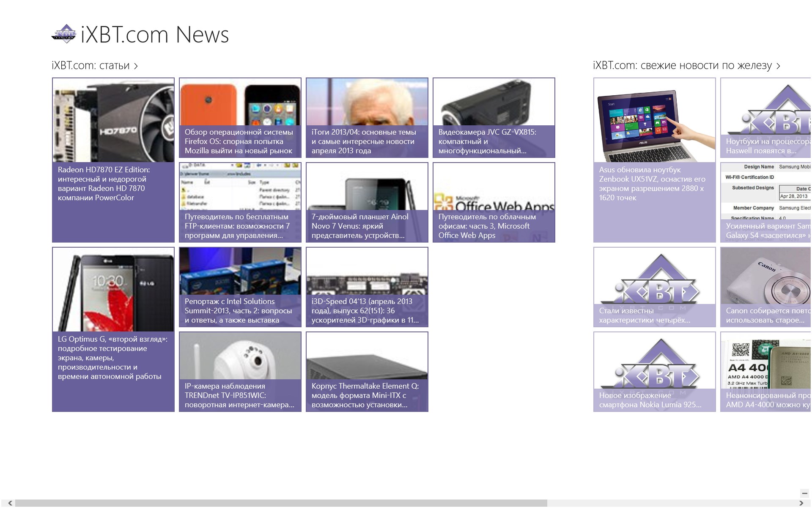This screenshot has width=812, height=508.
Task: Click the zoom-out minus button at bottom right
Action: pyautogui.click(x=804, y=493)
